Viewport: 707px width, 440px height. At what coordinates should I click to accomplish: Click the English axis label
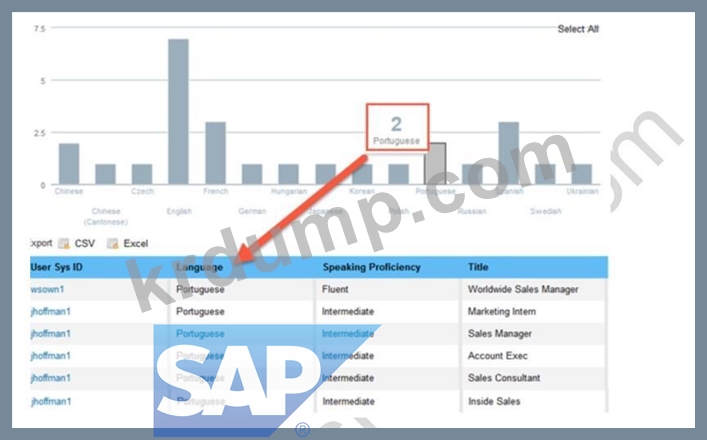(179, 211)
